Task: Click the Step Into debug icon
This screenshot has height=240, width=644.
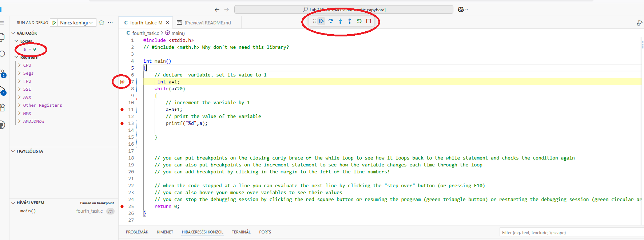Action: (340, 21)
